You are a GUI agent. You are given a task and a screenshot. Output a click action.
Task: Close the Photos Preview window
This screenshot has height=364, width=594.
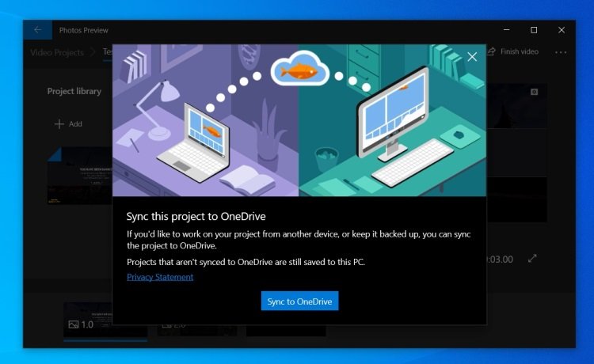pyautogui.click(x=562, y=30)
